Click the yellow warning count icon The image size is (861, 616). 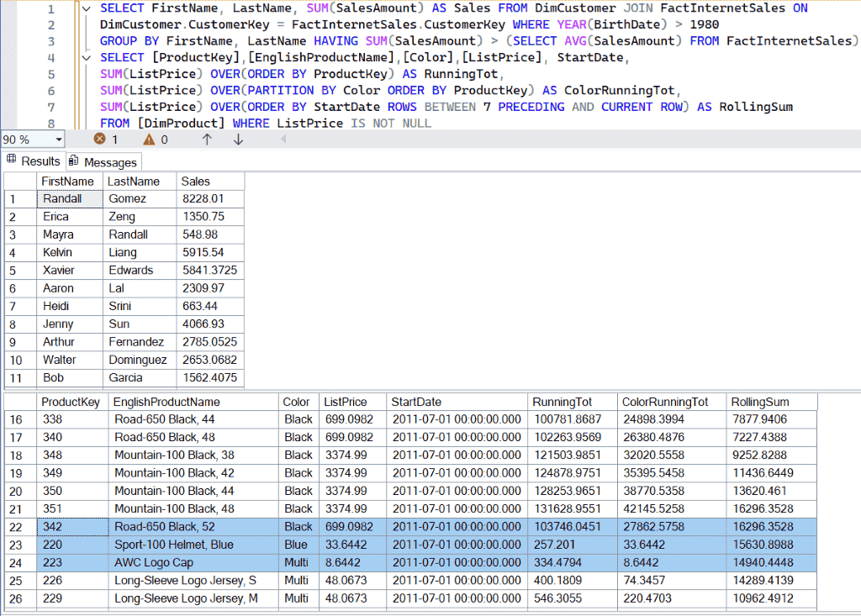[148, 140]
